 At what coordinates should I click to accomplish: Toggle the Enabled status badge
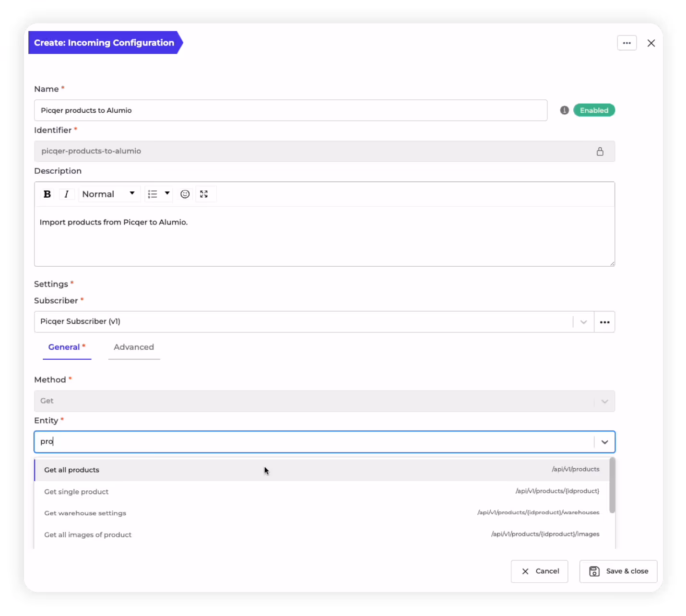coord(594,110)
